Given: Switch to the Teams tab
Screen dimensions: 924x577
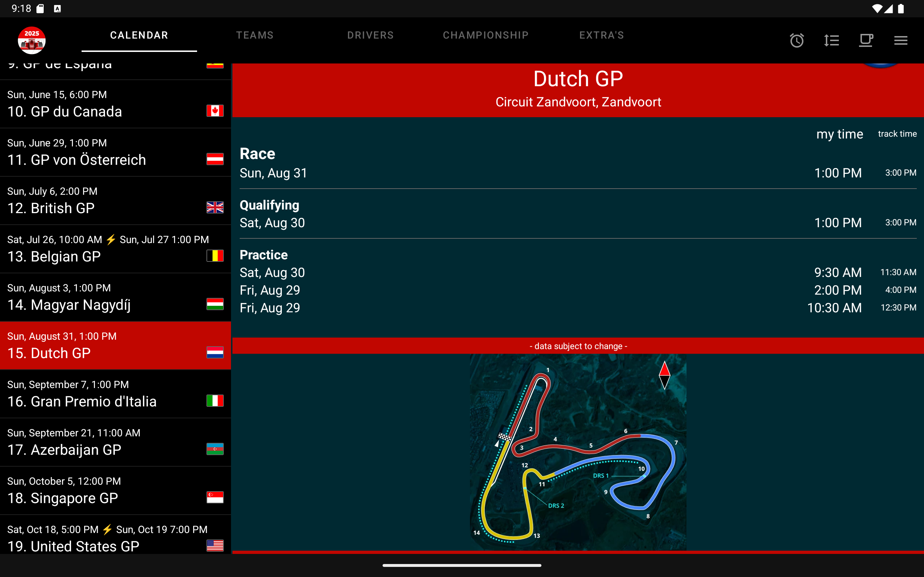Looking at the screenshot, I should [255, 35].
